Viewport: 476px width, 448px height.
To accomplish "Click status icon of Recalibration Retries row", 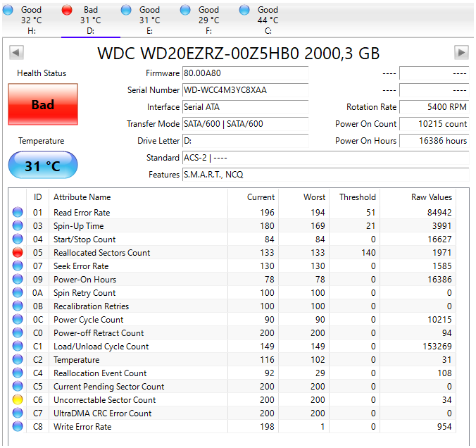I will [x=18, y=306].
